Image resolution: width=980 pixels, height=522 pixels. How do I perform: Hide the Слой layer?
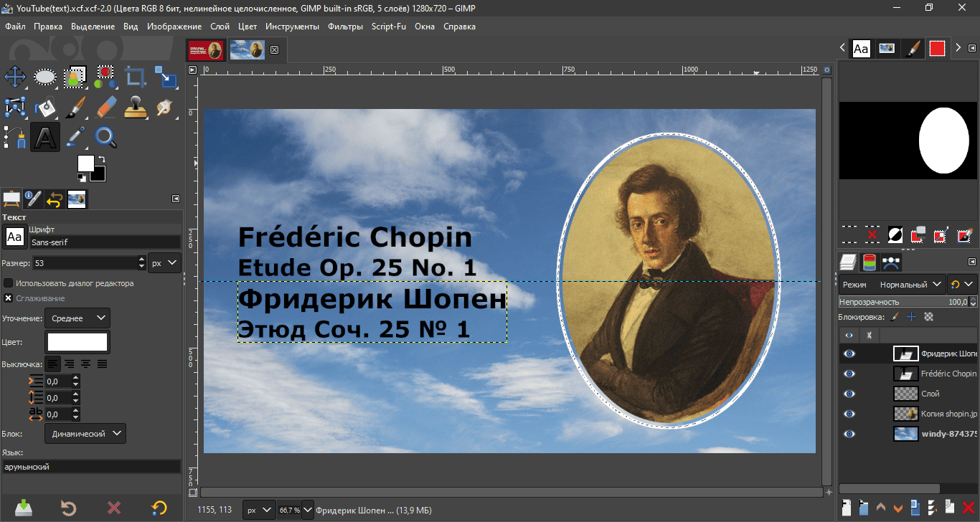pos(849,394)
